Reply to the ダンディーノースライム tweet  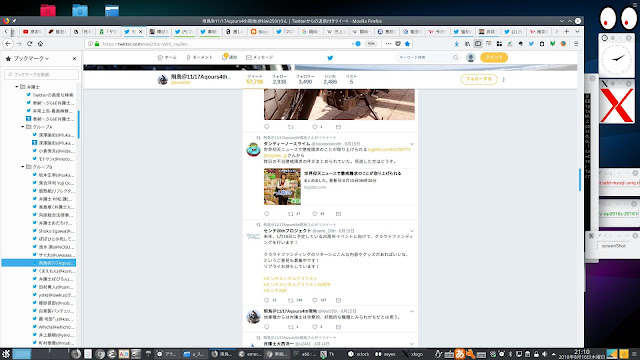pyautogui.click(x=267, y=214)
